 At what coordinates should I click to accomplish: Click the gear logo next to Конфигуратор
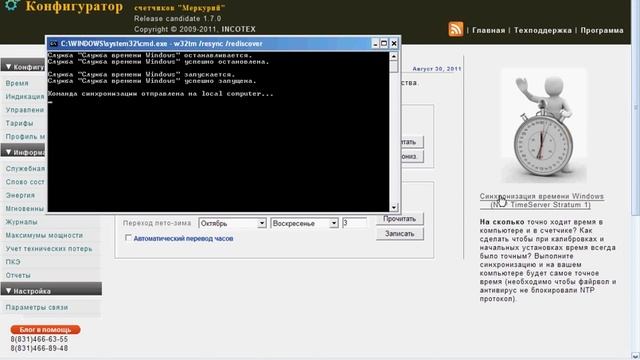(11, 5)
